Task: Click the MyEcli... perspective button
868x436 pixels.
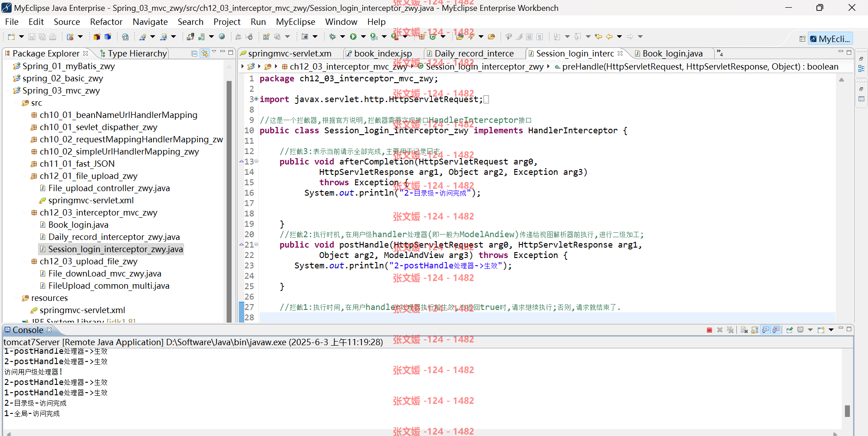Action: pyautogui.click(x=830, y=39)
